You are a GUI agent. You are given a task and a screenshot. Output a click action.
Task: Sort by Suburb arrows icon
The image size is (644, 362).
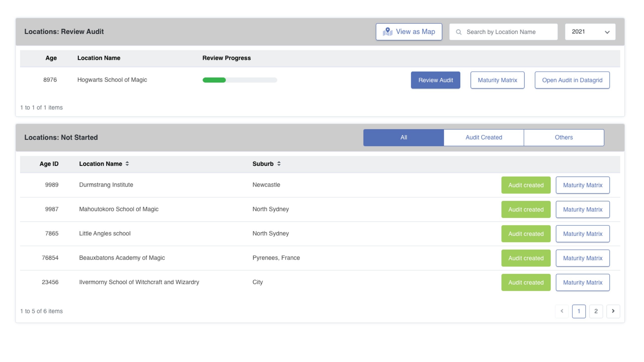pos(279,164)
